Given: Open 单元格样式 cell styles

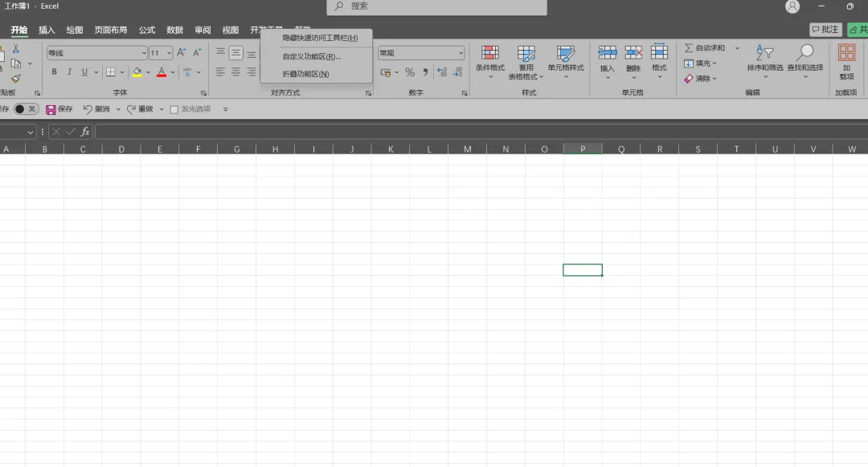Looking at the screenshot, I should [x=566, y=61].
